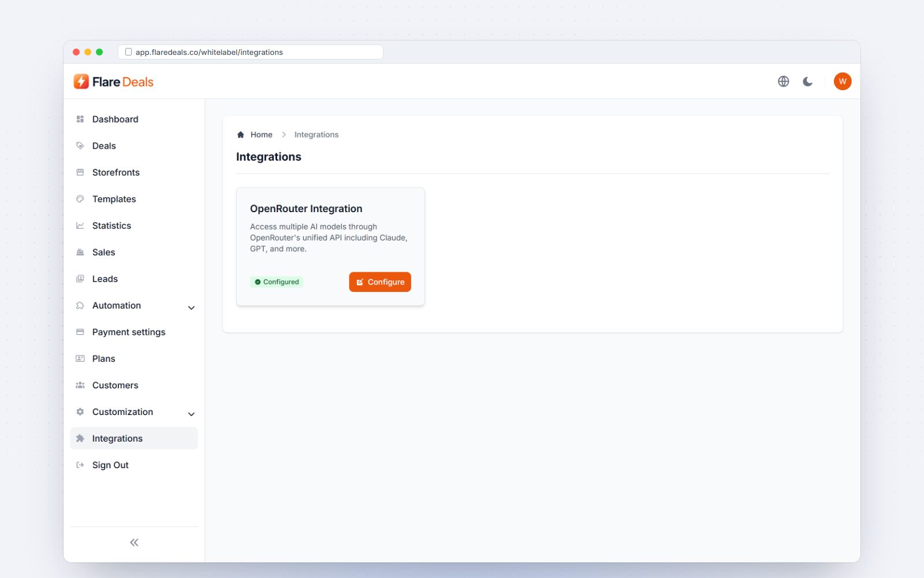Toggle dark mode moon icon
Viewport: 924px width, 578px height.
pos(807,81)
